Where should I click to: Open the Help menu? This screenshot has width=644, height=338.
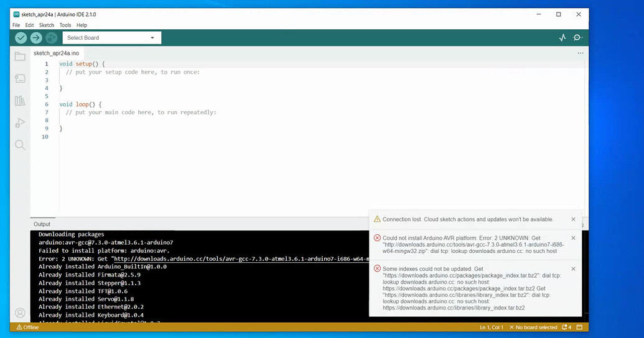point(82,25)
